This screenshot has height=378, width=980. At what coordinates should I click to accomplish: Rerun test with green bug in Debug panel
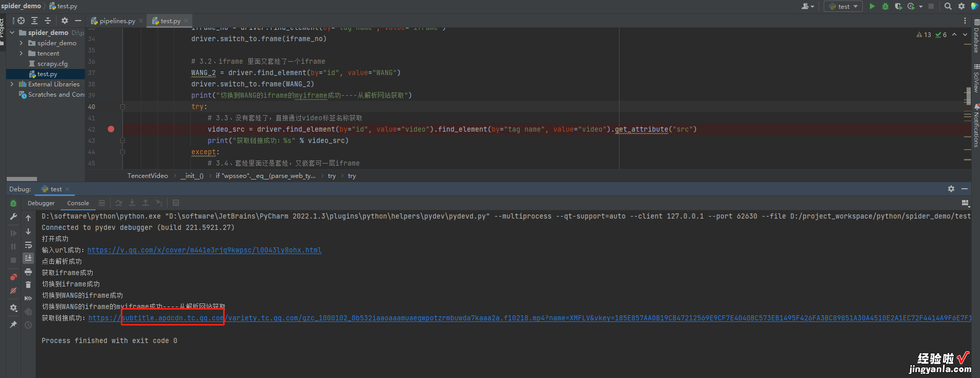(x=13, y=203)
